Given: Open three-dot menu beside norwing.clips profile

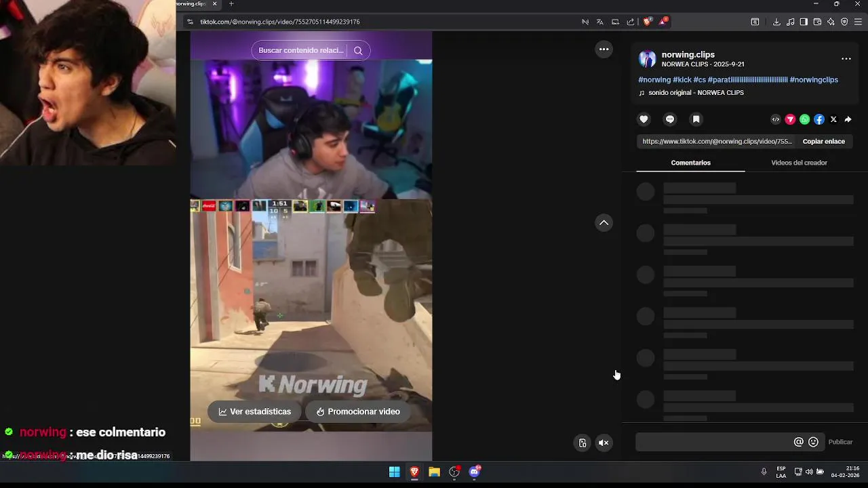Looking at the screenshot, I should [x=846, y=59].
